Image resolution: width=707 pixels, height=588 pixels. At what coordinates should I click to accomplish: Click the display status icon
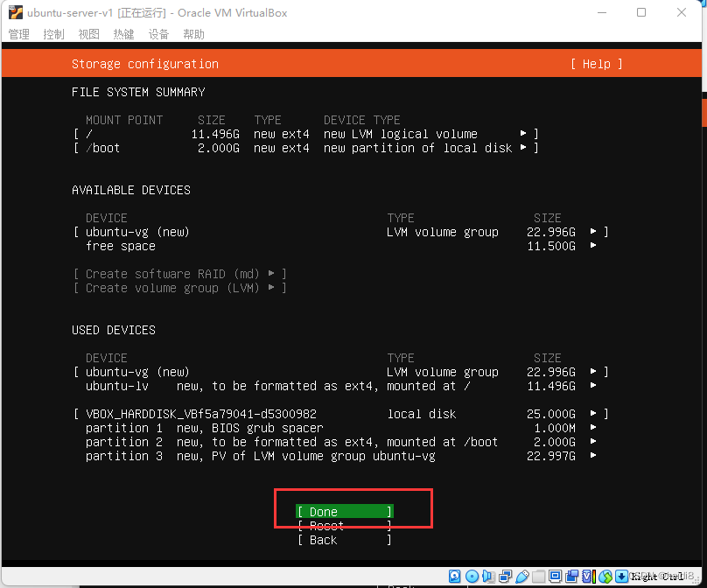[556, 577]
